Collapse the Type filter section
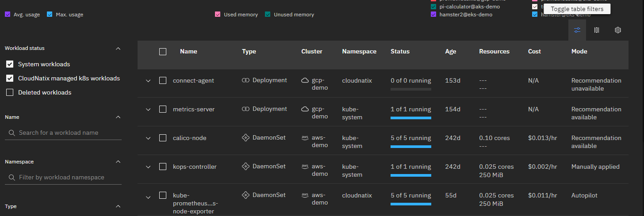The image size is (644, 216). tap(118, 206)
